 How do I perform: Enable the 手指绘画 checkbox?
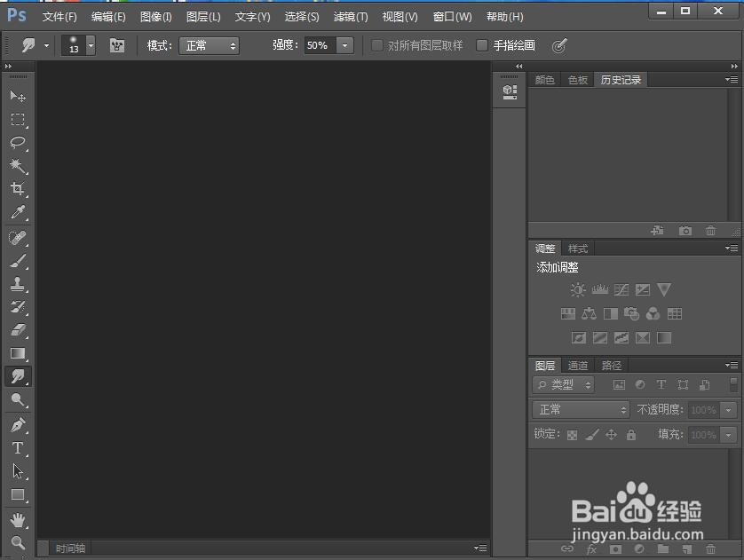pyautogui.click(x=482, y=45)
